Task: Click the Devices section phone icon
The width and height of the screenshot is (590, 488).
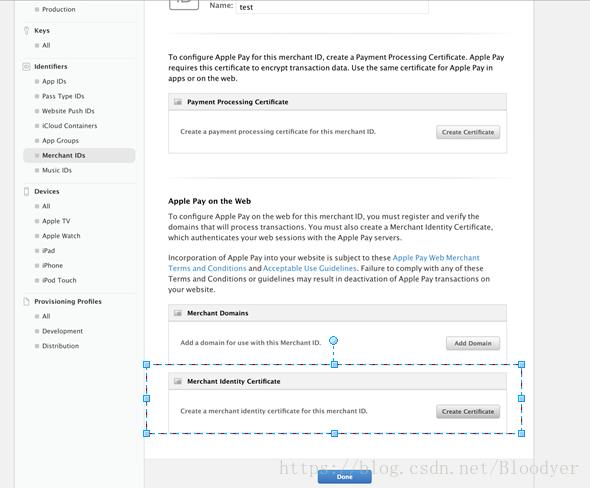Action: (x=26, y=192)
